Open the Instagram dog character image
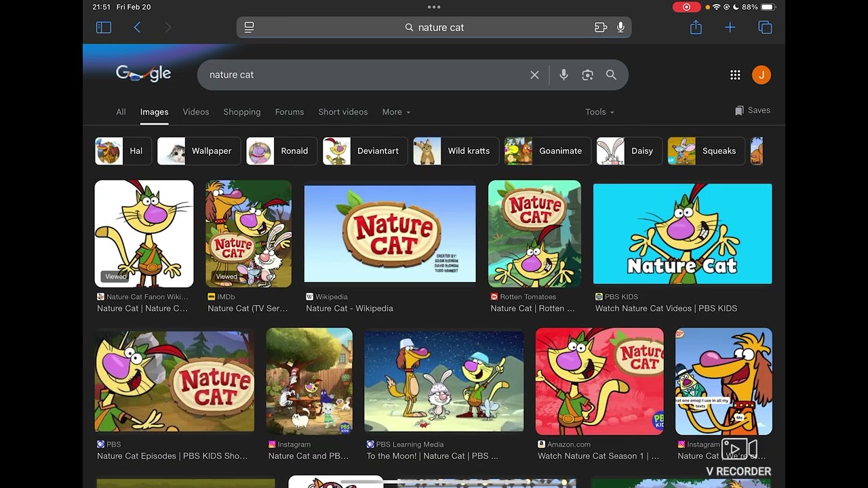Viewport: 868px width, 488px height. click(x=724, y=381)
